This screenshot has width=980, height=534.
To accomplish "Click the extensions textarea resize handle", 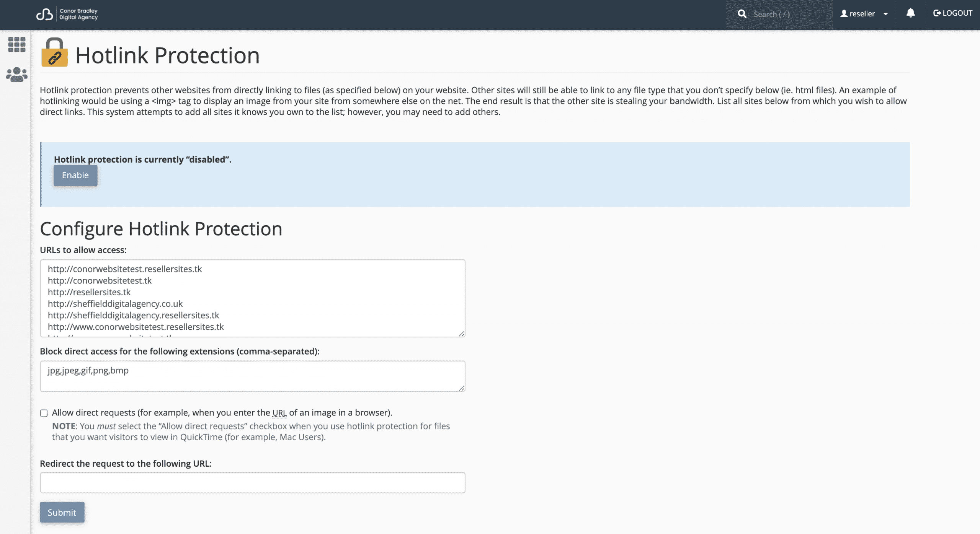I will click(x=462, y=388).
